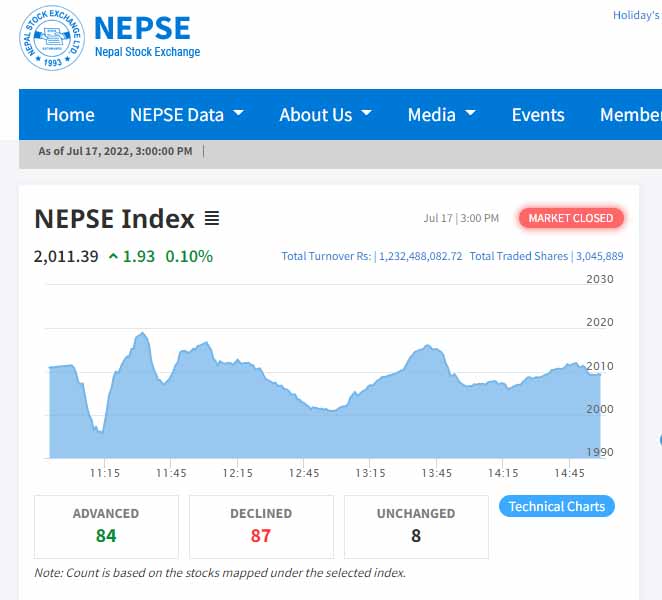The image size is (662, 600).
Task: Click the NEPSE circular logo
Action: point(52,39)
